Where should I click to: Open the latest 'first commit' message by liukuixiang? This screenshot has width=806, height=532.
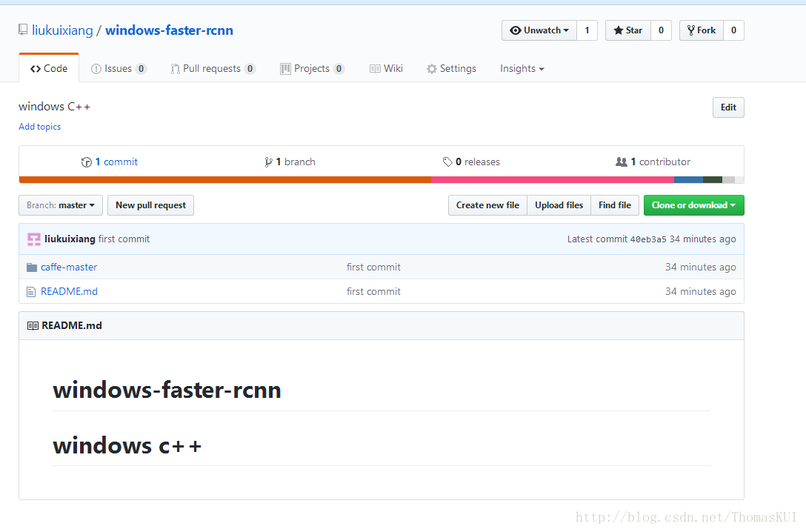coord(124,239)
